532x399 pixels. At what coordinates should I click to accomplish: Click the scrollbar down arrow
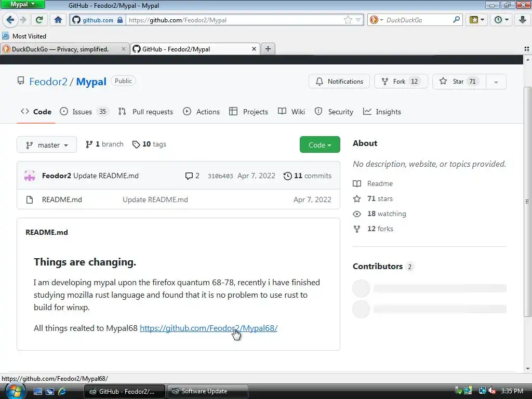click(x=527, y=368)
